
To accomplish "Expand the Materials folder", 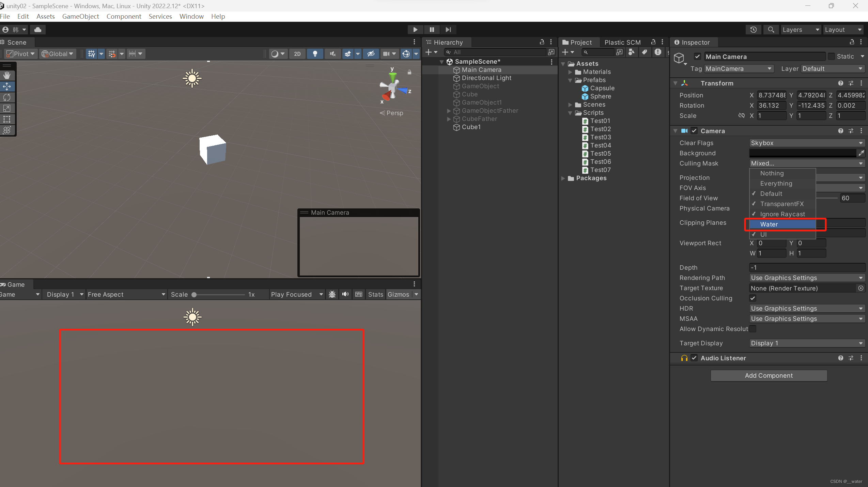I will click(x=570, y=72).
